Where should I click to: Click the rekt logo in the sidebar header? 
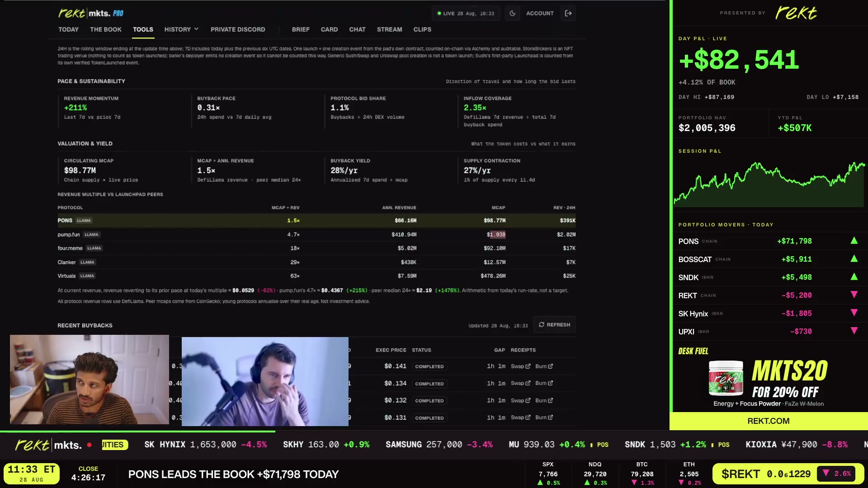point(796,13)
